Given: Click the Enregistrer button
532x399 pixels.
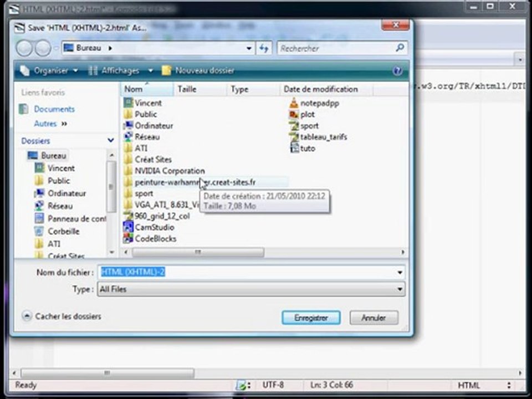Looking at the screenshot, I should click(311, 318).
